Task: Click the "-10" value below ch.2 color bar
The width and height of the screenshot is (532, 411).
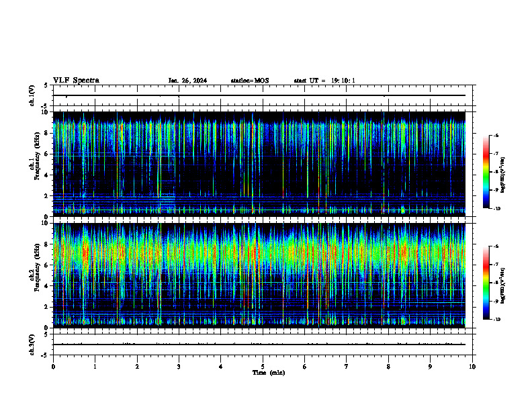Action: point(496,320)
